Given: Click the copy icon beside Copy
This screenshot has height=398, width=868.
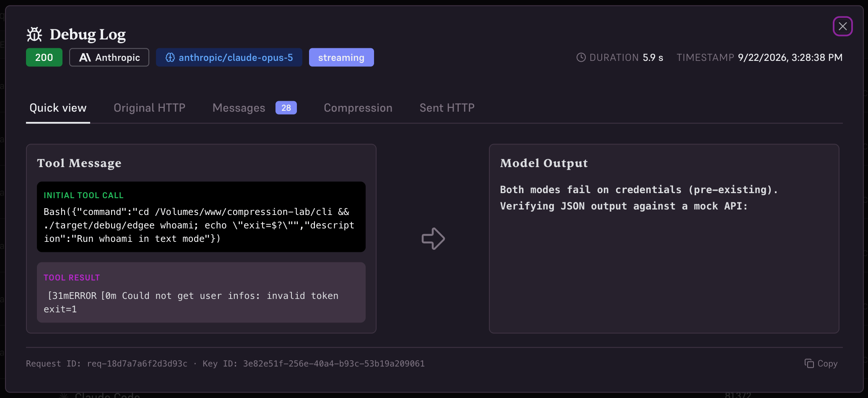Looking at the screenshot, I should 809,364.
